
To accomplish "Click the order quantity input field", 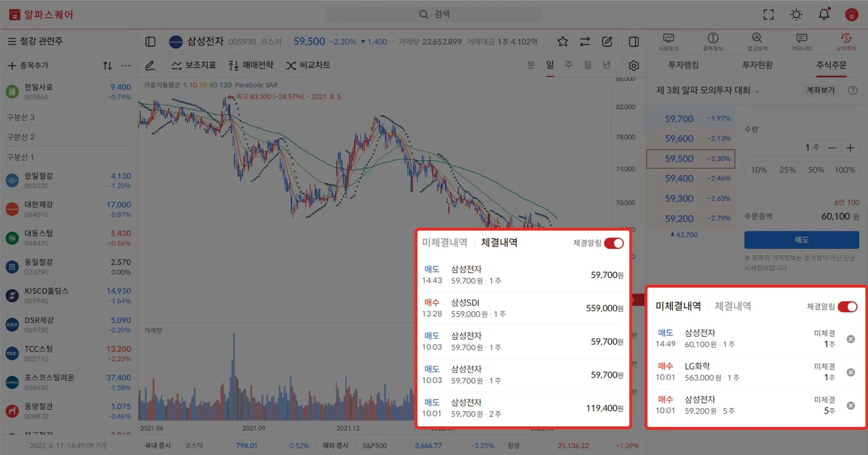I will tap(783, 148).
